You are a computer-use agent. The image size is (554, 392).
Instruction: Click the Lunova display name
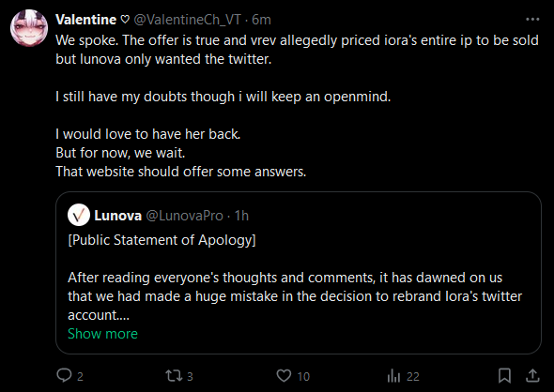point(118,216)
